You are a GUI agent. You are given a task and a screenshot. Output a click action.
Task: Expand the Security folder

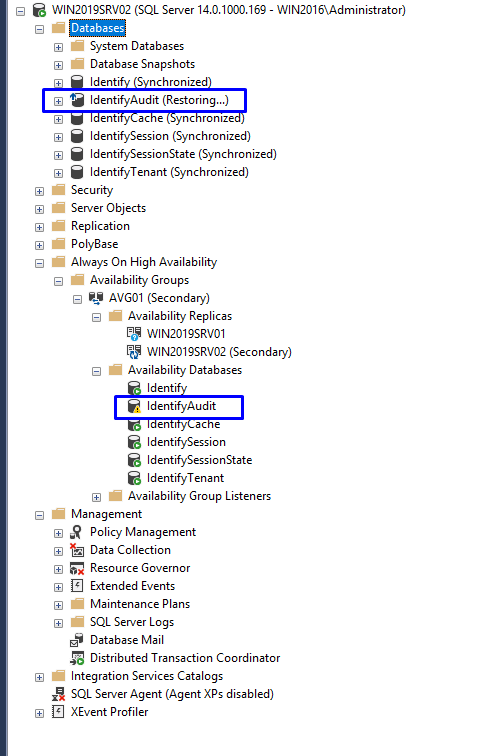click(x=40, y=191)
